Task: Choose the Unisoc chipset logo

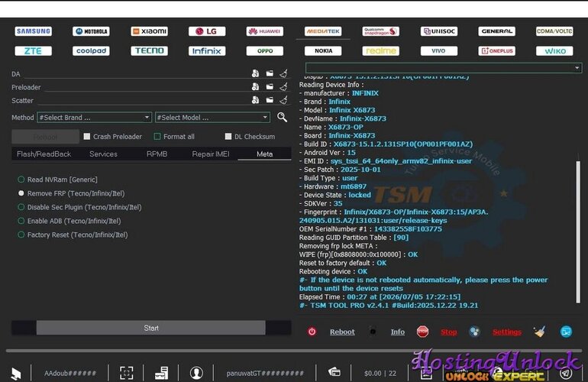Action: [x=439, y=31]
